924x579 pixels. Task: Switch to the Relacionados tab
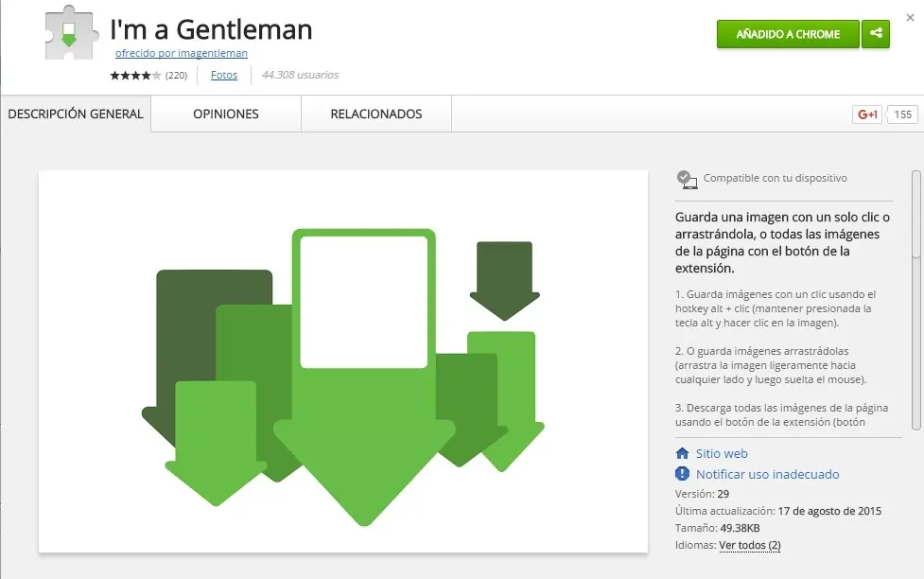click(x=376, y=114)
